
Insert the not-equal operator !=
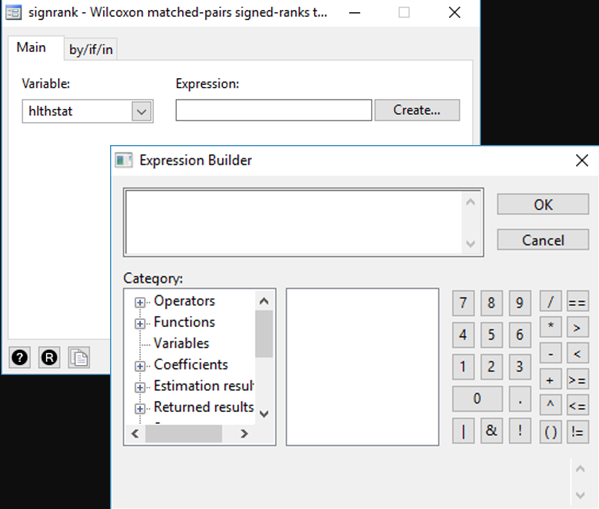click(x=578, y=432)
